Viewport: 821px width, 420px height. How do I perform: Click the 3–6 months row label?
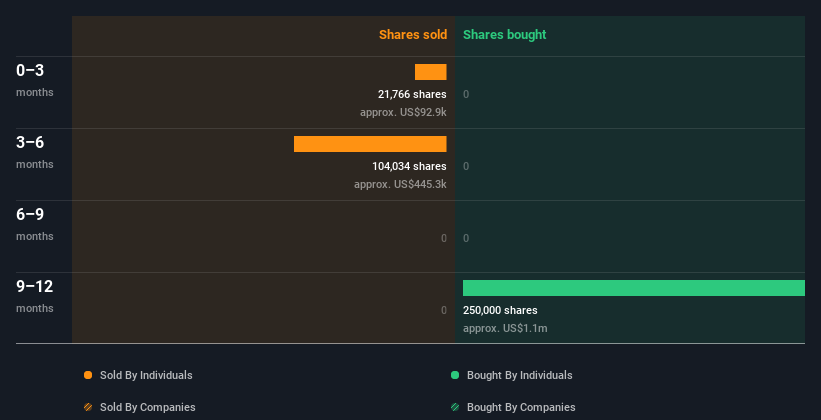35,152
